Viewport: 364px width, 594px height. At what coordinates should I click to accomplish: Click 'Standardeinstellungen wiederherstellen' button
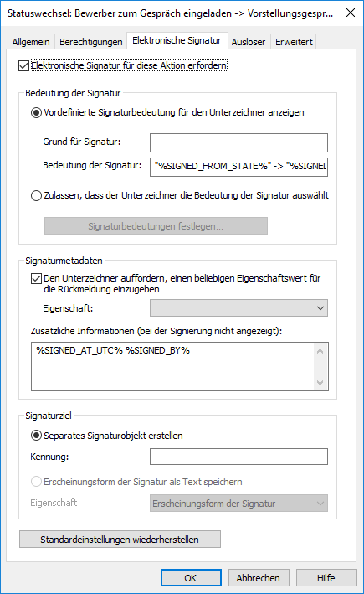[120, 539]
